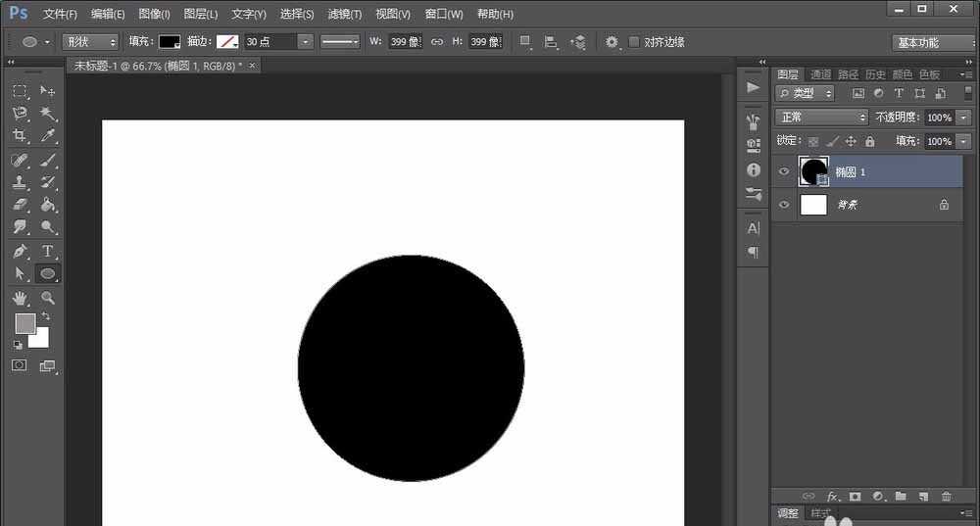Click the Move tool

[x=47, y=91]
